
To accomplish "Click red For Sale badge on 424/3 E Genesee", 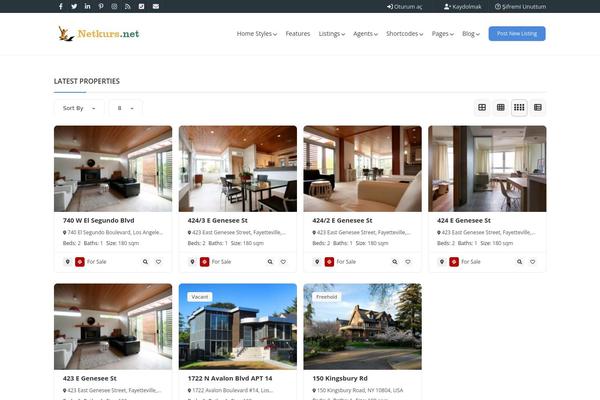I will [204, 262].
